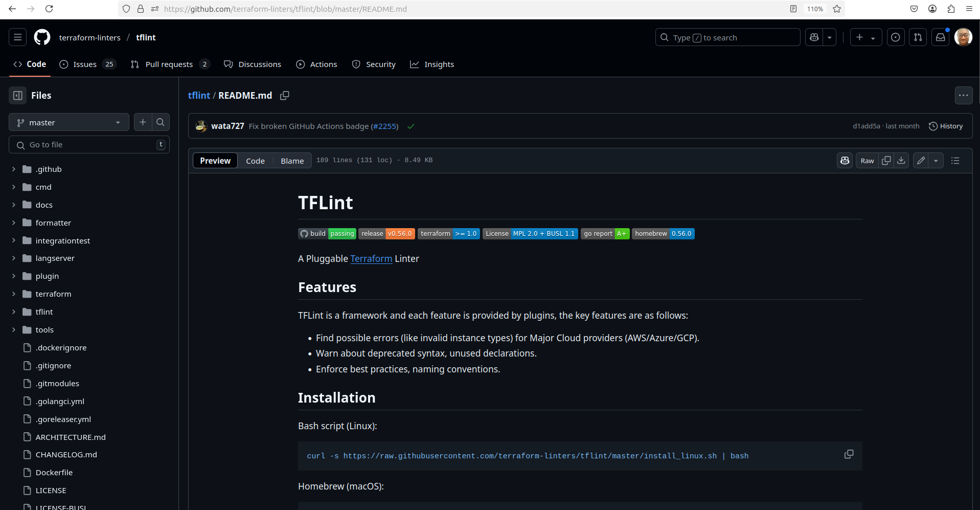Open wata727's profile link
Image resolution: width=980 pixels, height=510 pixels.
click(227, 126)
